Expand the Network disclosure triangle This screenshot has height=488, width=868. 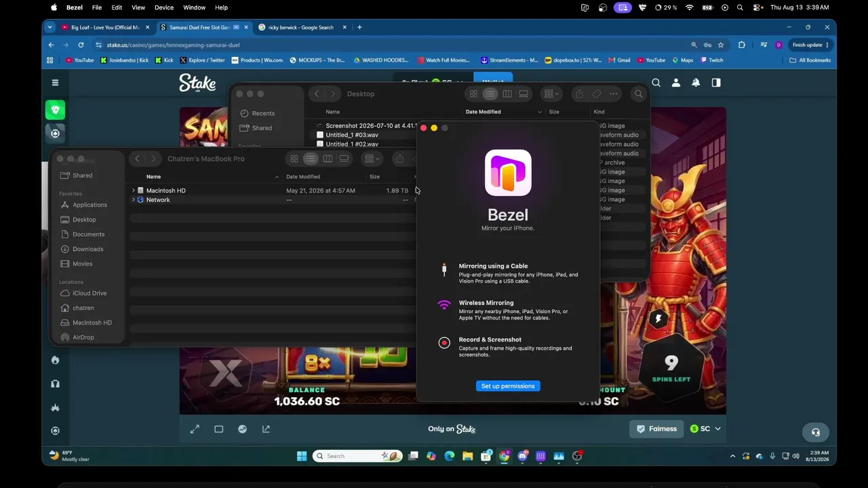(133, 200)
